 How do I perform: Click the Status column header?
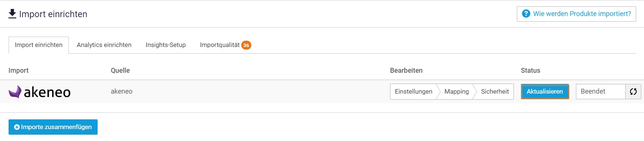pos(530,70)
